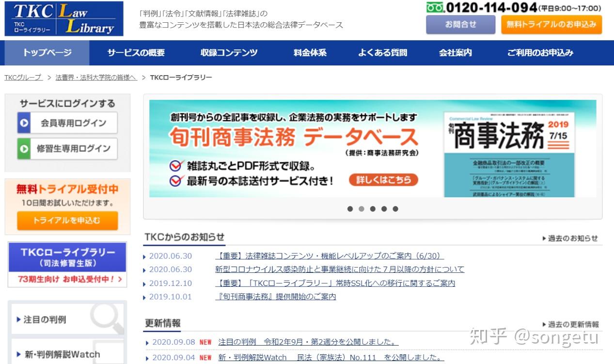Image resolution: width=614 pixels, height=364 pixels.
Task: Click the 2020.09.08 update date
Action: (x=173, y=342)
